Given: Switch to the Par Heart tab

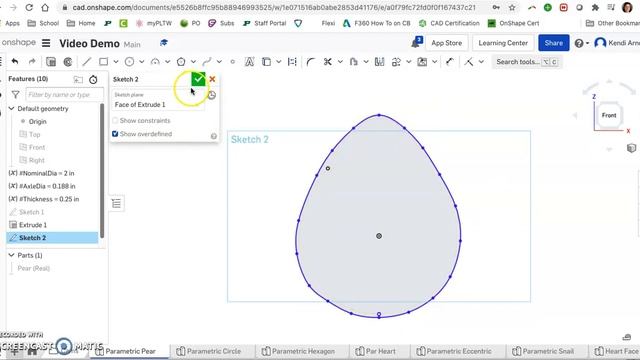Looking at the screenshot, I should point(376,351).
